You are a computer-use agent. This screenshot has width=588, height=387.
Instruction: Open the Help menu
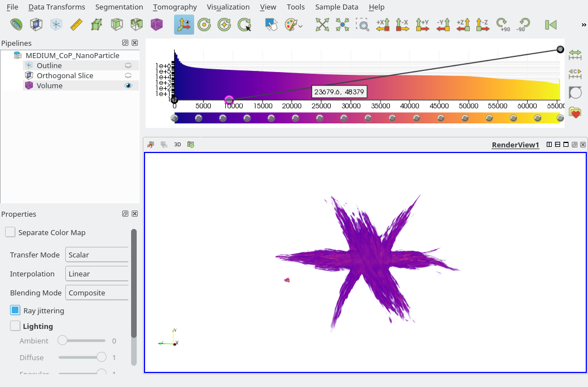[376, 7]
